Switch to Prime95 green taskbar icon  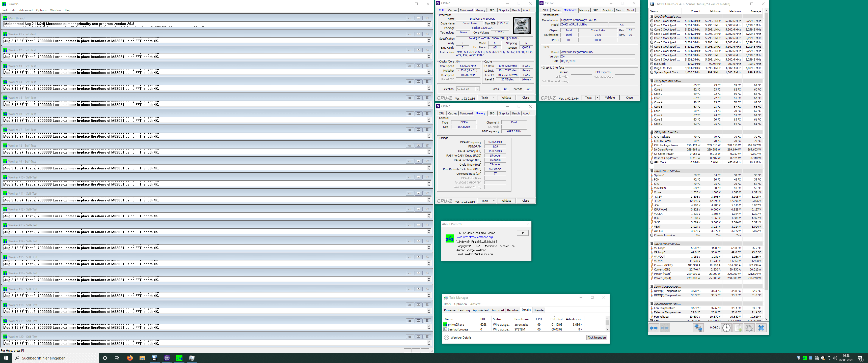pyautogui.click(x=180, y=358)
